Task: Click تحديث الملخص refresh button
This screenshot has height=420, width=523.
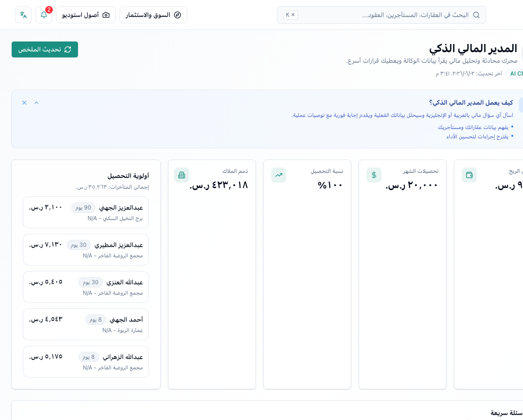Action: [x=45, y=49]
